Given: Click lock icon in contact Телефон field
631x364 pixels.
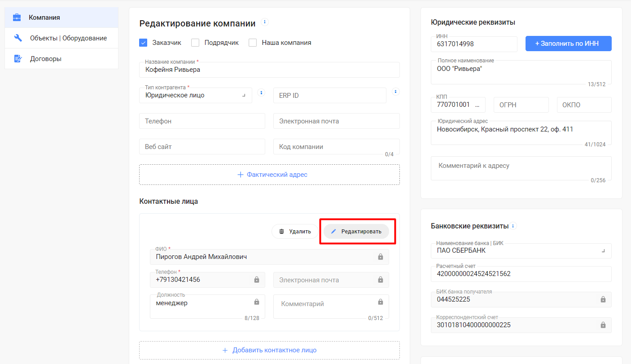Looking at the screenshot, I should [x=257, y=280].
